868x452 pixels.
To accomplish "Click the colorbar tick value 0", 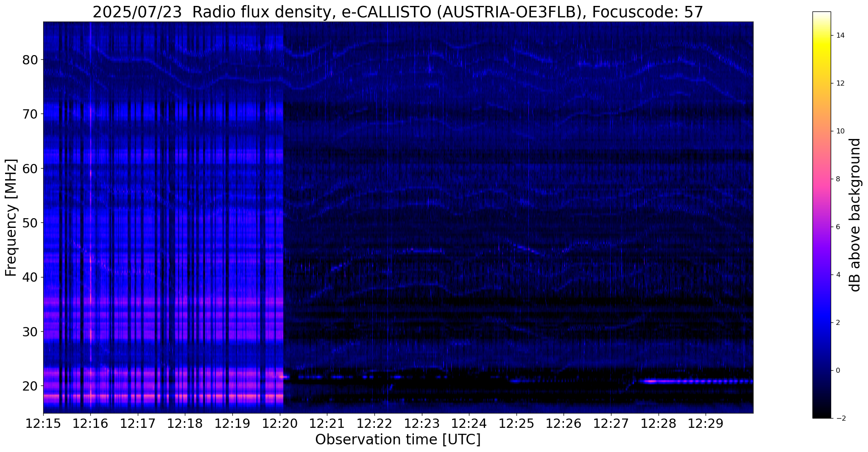I will point(837,371).
